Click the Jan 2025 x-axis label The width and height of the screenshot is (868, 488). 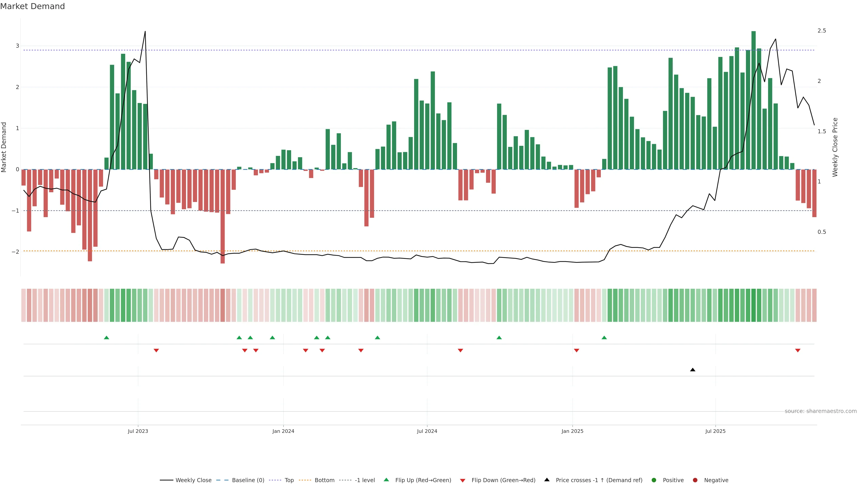pos(572,432)
